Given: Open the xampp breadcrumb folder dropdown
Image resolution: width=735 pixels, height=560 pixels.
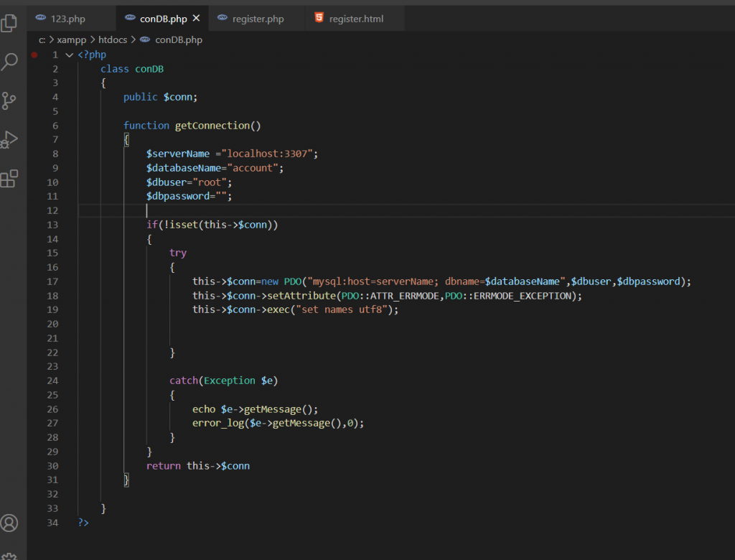Looking at the screenshot, I should (72, 40).
